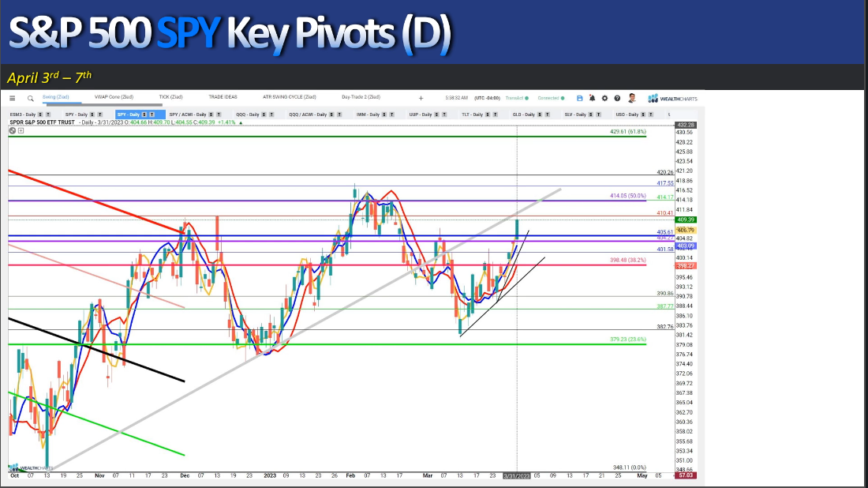The width and height of the screenshot is (868, 488).
Task: Click the T button on the SPY / ACWI - Daily tab
Action: pyautogui.click(x=219, y=114)
